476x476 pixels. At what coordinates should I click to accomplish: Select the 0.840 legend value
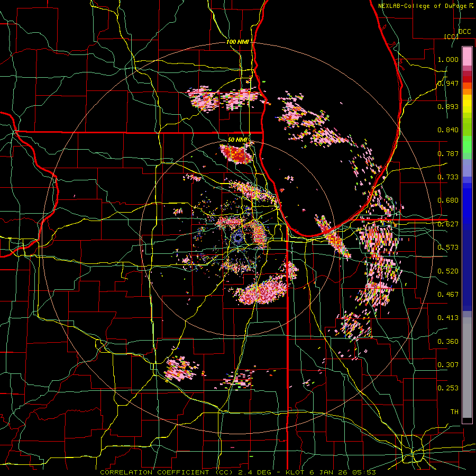[x=448, y=130]
